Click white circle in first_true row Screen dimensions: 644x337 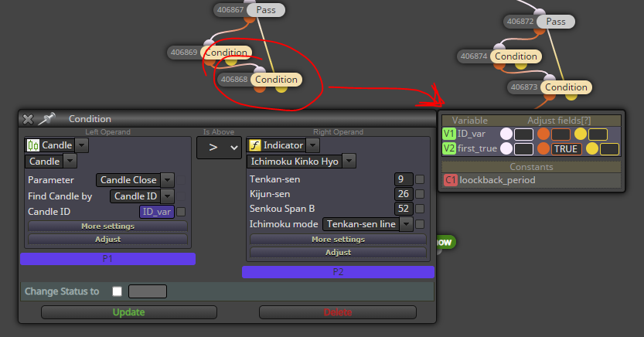[506, 148]
